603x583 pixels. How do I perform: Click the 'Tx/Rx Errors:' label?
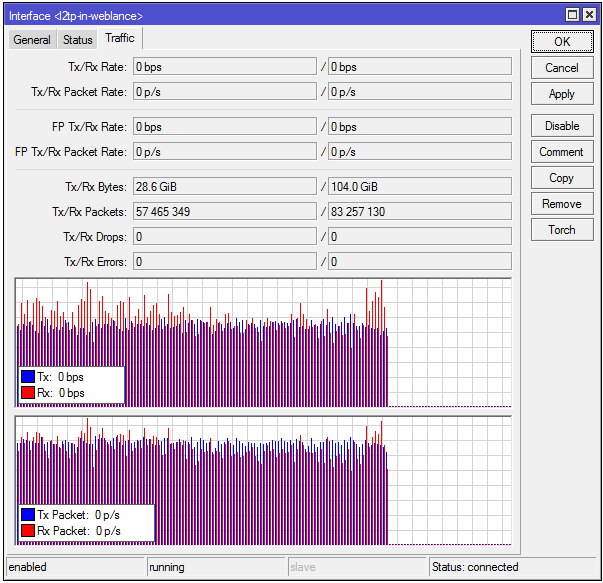click(x=95, y=262)
